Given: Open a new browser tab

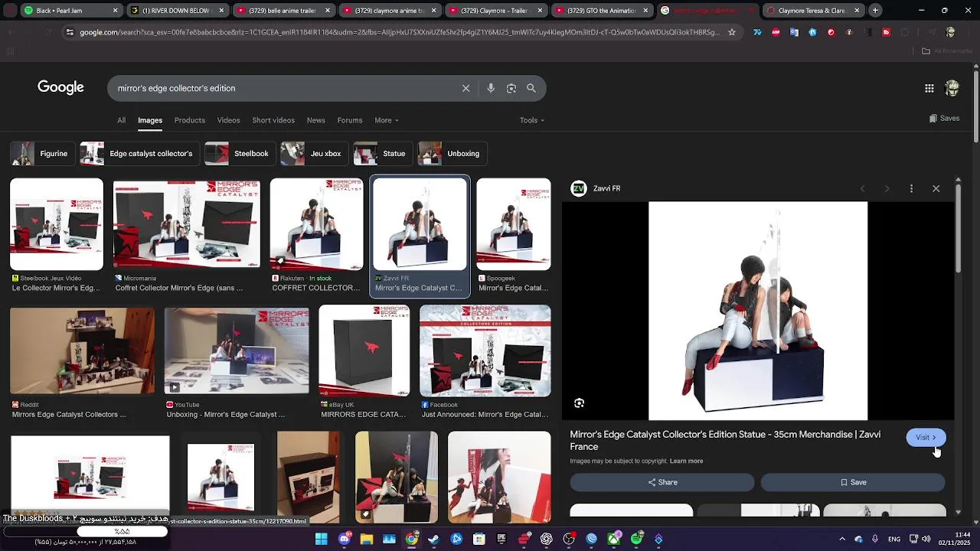Looking at the screenshot, I should coord(875,11).
